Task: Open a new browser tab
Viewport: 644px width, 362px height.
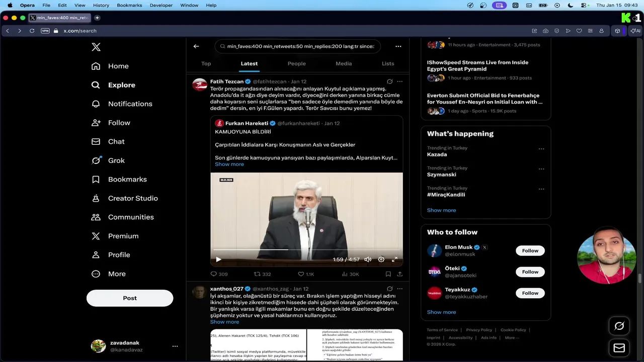Action: 97,18
